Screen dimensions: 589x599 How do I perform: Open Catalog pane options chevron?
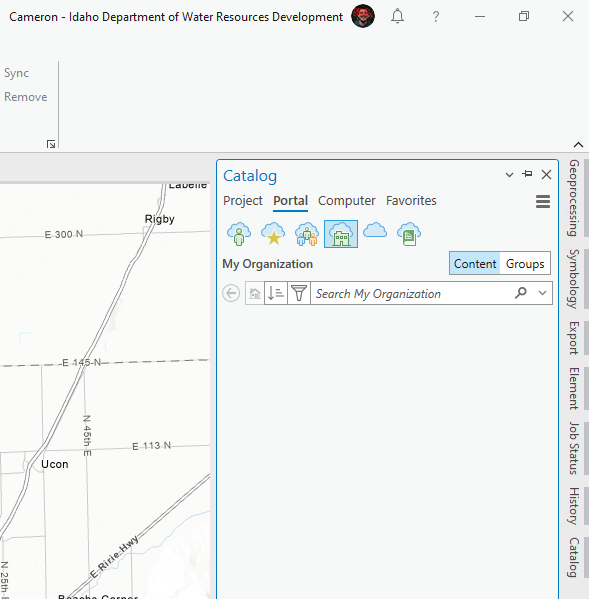509,175
